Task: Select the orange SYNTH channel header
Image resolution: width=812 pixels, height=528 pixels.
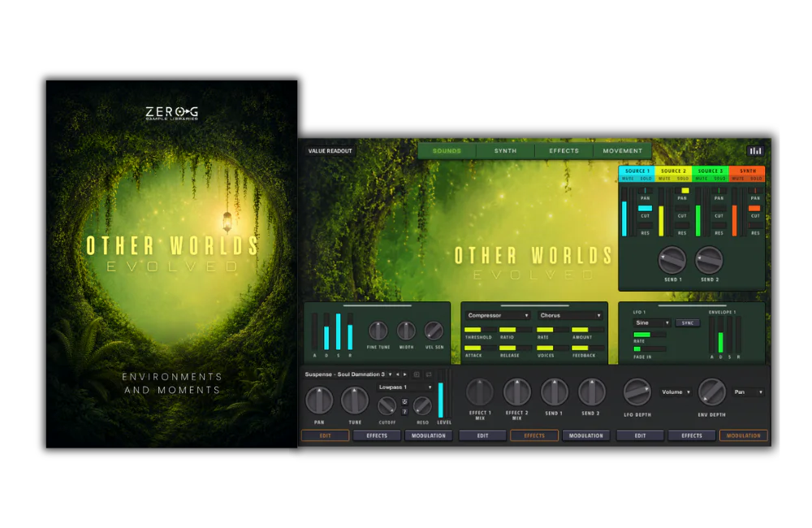Action: (747, 171)
